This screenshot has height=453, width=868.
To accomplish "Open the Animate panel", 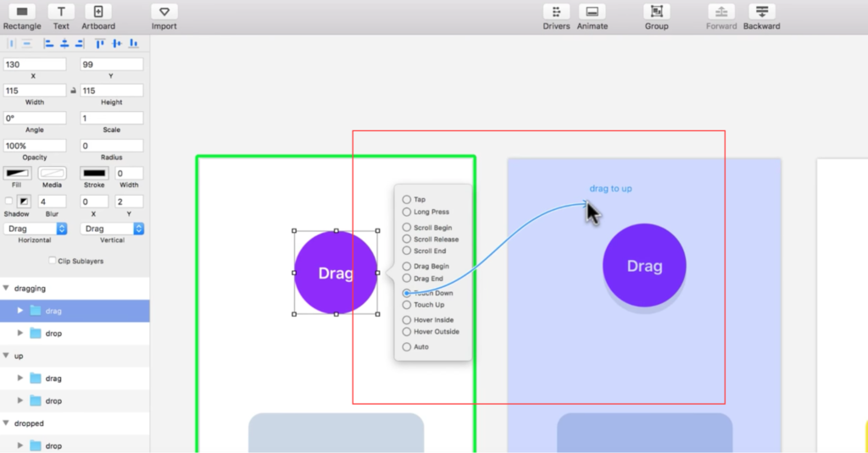I will pyautogui.click(x=593, y=17).
